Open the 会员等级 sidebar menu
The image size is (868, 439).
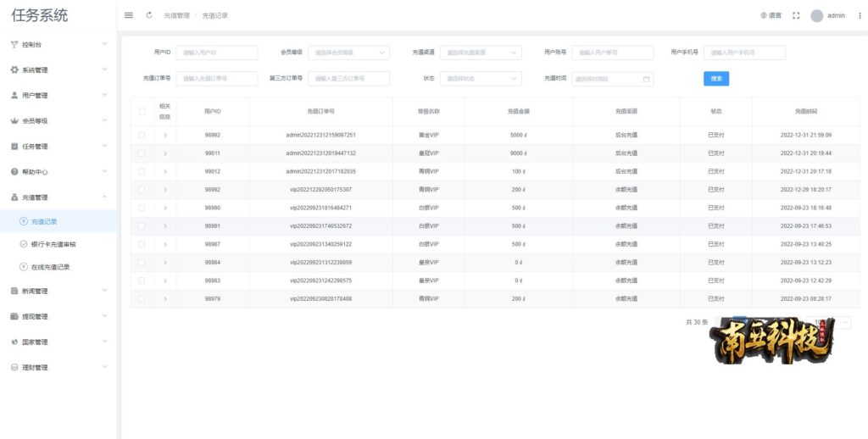[x=58, y=120]
